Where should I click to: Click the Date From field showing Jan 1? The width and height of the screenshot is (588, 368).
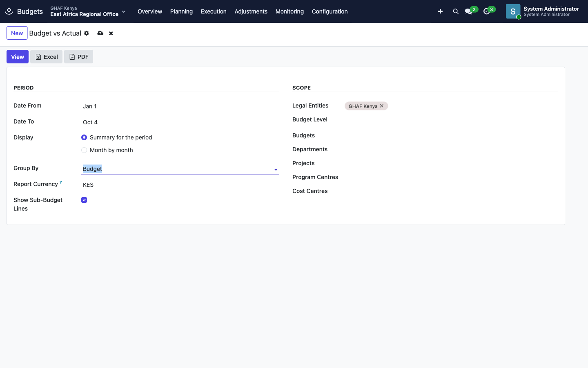[x=180, y=106]
